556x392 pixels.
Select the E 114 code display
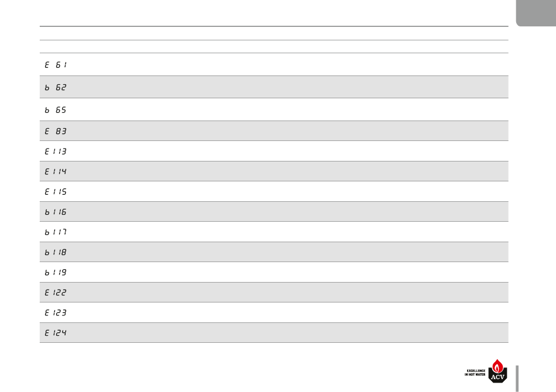pos(56,171)
